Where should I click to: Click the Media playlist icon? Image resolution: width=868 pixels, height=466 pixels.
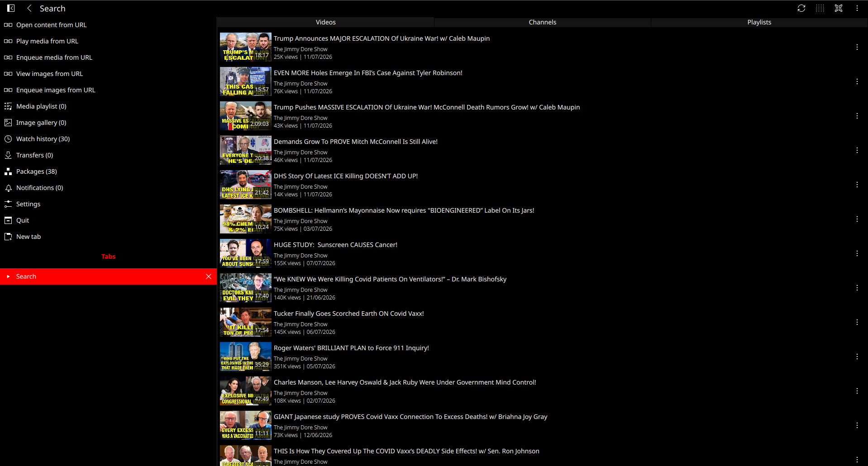click(x=8, y=106)
